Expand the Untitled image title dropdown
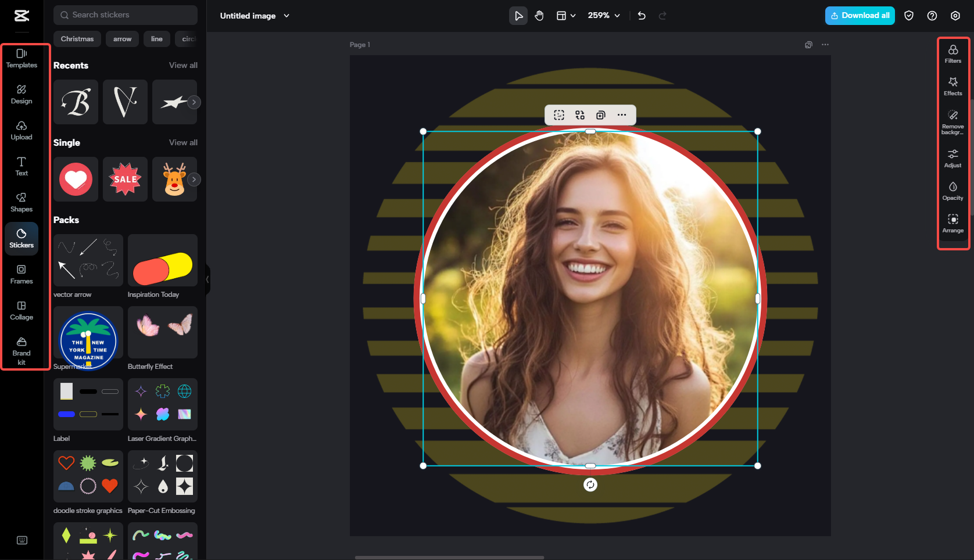This screenshot has width=974, height=560. pos(286,16)
